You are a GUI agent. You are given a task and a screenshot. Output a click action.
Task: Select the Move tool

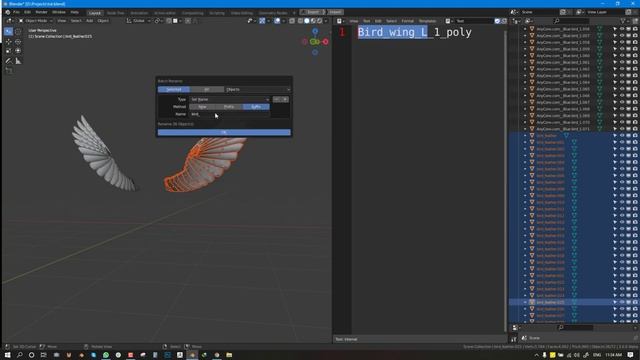(x=9, y=42)
